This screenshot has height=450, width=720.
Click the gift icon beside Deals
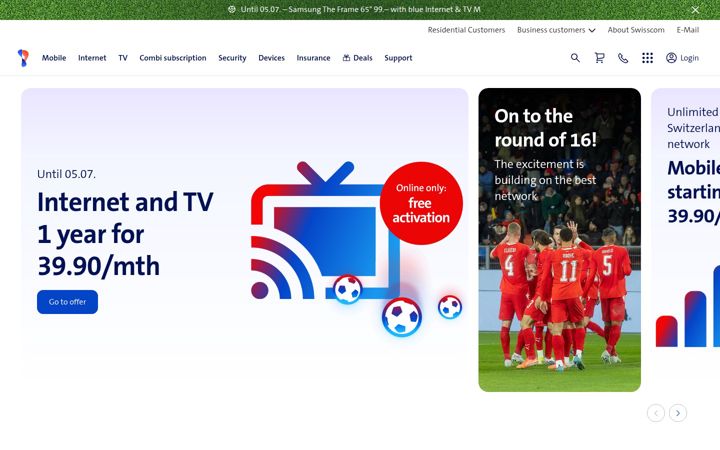point(346,58)
